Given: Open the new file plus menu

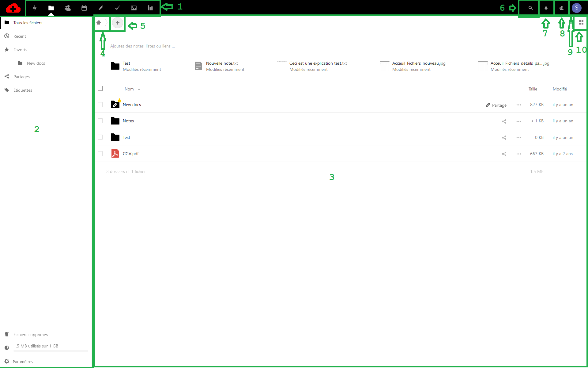Looking at the screenshot, I should [x=118, y=23].
